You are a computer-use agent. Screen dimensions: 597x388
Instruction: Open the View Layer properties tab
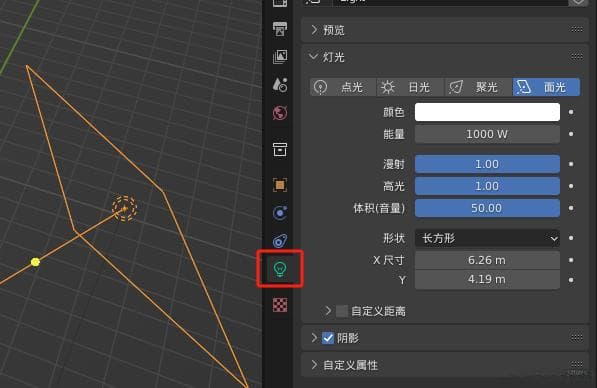click(x=280, y=57)
